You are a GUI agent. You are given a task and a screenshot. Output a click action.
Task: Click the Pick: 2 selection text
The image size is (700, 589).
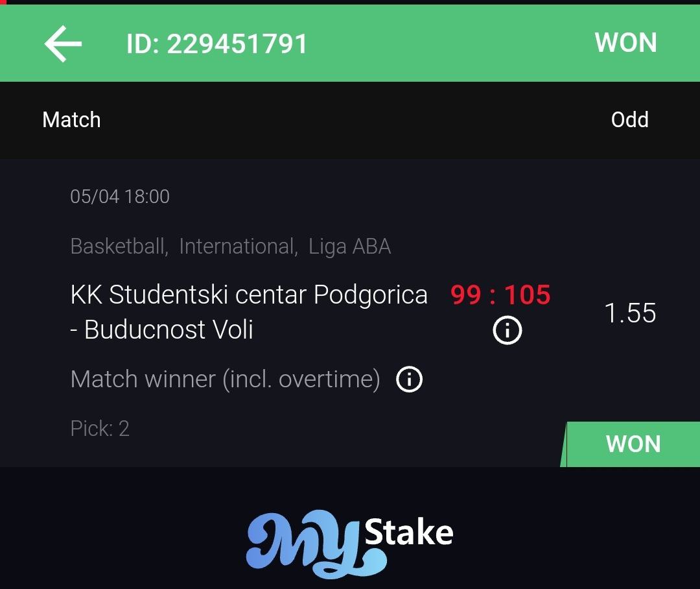click(100, 429)
